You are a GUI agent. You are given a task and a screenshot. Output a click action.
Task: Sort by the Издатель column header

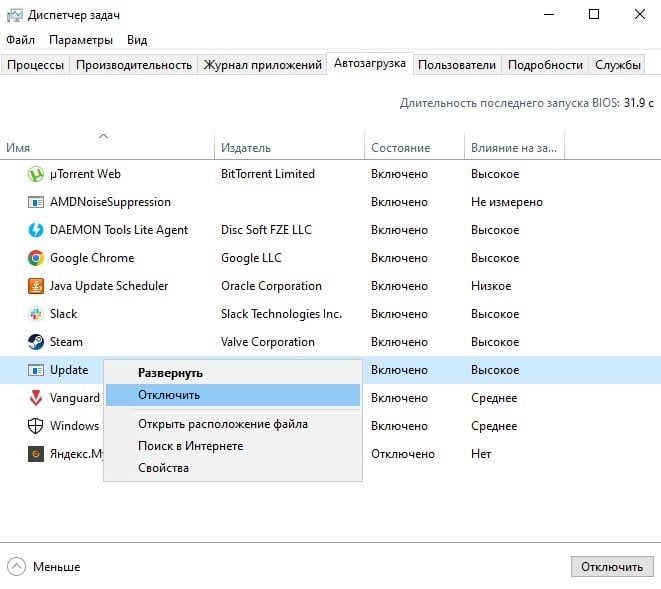click(x=289, y=145)
